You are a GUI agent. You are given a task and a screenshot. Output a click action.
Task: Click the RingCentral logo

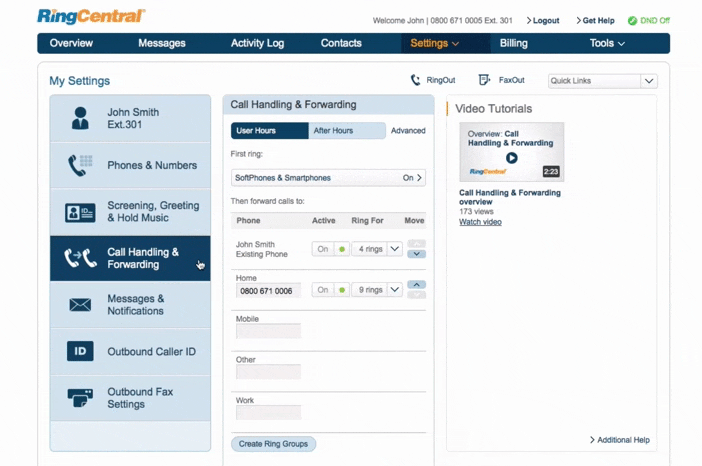click(x=91, y=17)
